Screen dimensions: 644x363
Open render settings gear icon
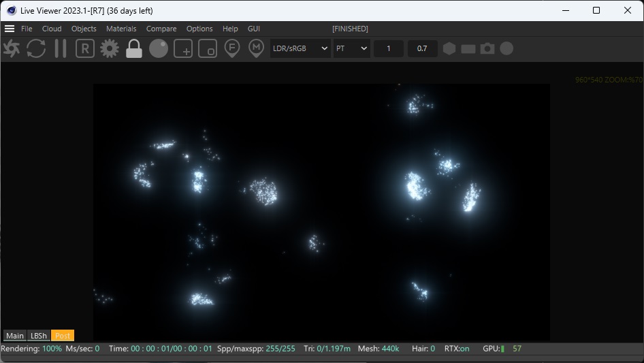pos(109,48)
